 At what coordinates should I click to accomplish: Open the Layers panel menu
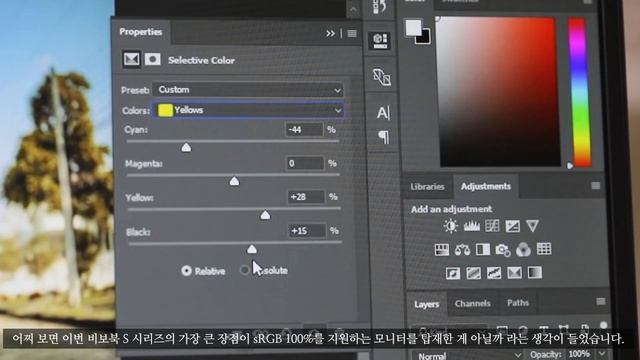point(600,301)
